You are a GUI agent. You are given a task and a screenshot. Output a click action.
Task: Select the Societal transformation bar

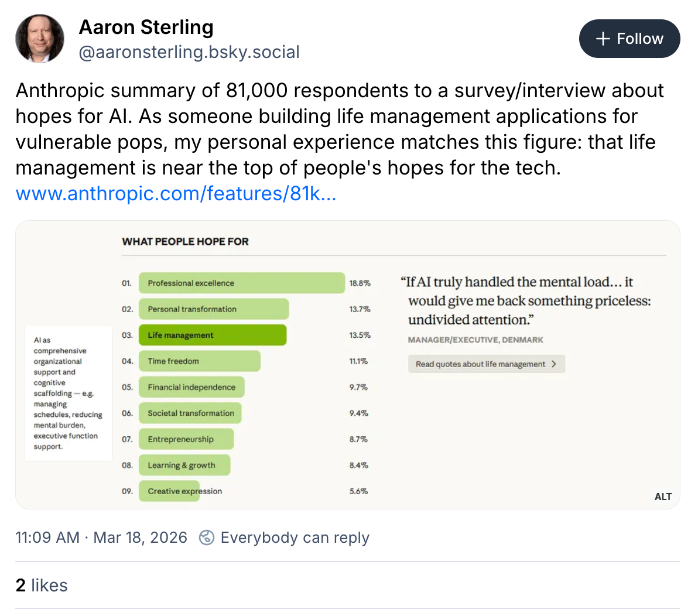[x=190, y=413]
